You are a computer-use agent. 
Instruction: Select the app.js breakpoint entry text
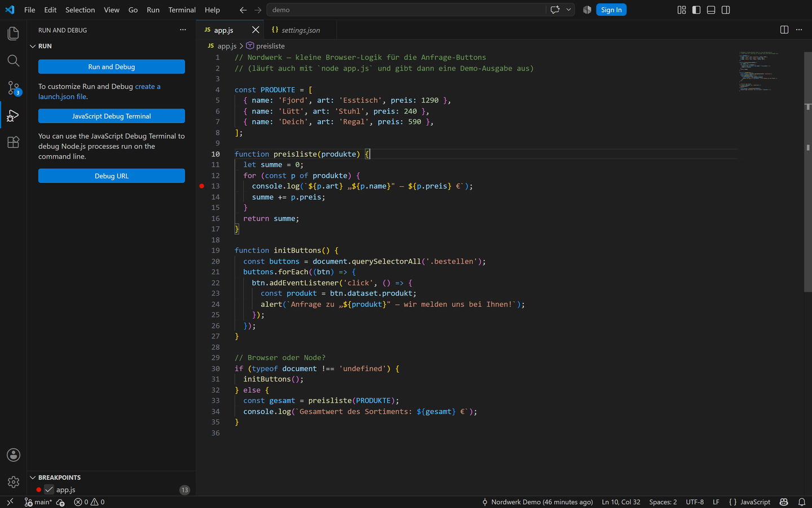click(x=65, y=490)
